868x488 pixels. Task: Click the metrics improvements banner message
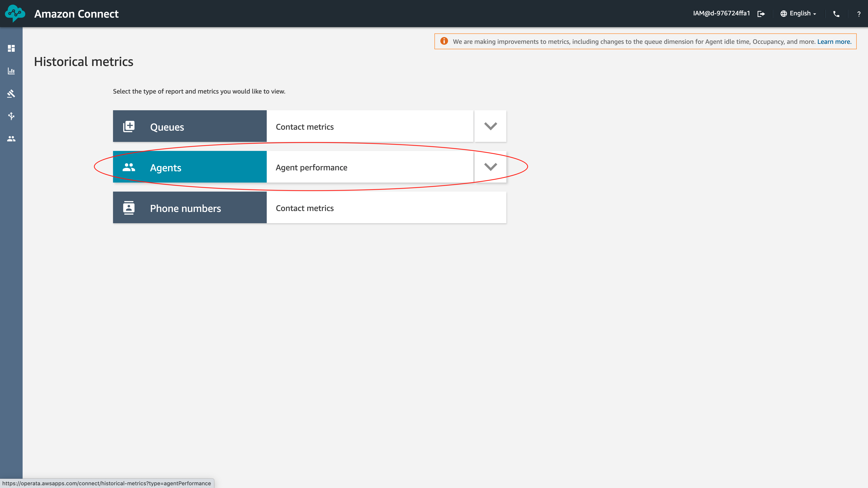634,41
